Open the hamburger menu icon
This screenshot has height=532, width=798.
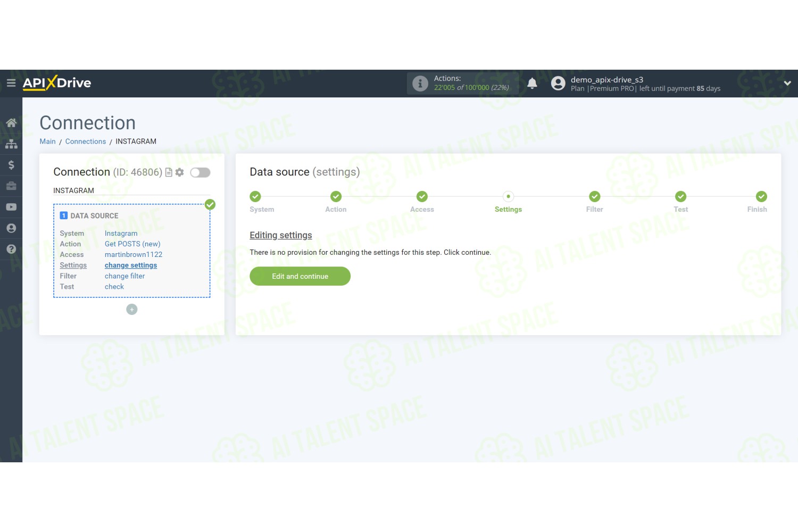click(x=11, y=83)
